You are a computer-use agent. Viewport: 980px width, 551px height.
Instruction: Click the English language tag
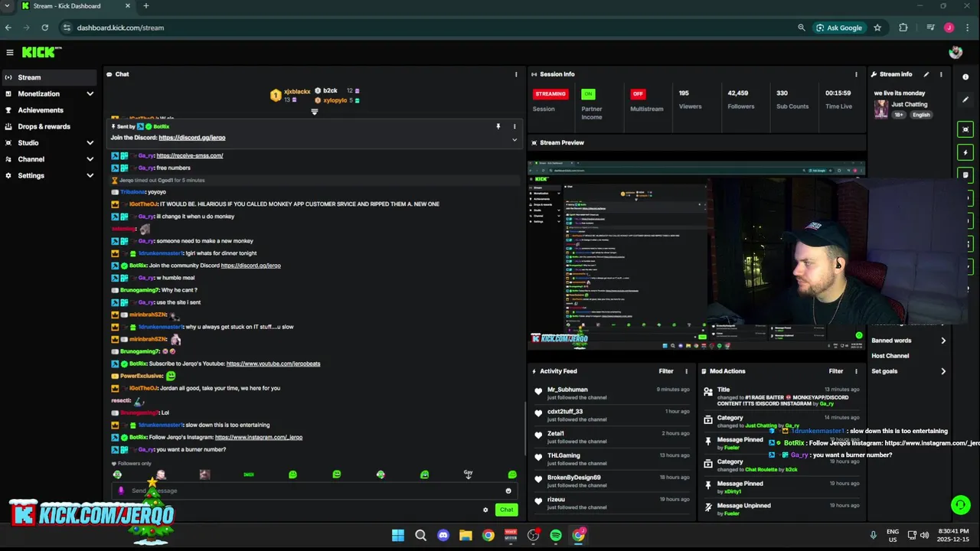coord(921,115)
